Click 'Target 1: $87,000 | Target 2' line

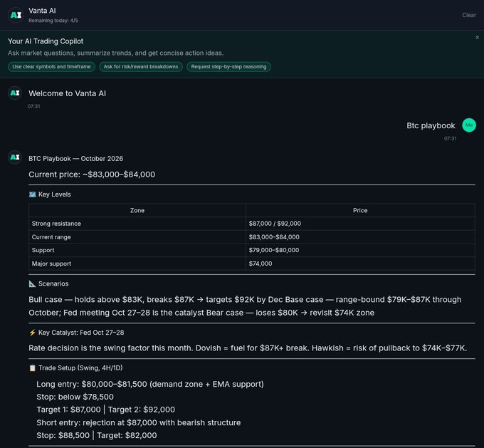105,410
